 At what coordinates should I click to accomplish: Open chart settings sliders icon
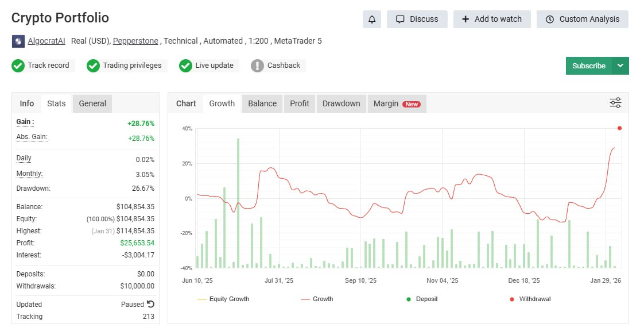[615, 103]
